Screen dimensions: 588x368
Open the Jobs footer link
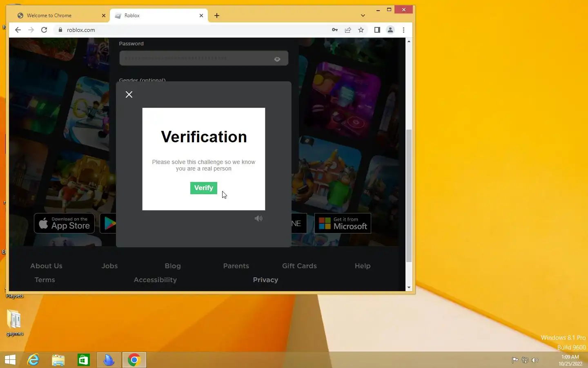(x=109, y=266)
